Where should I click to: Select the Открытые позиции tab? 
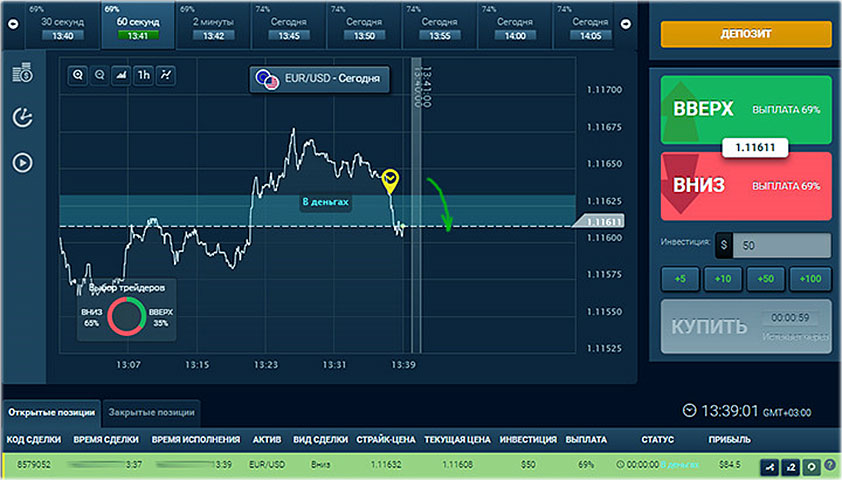(x=50, y=412)
